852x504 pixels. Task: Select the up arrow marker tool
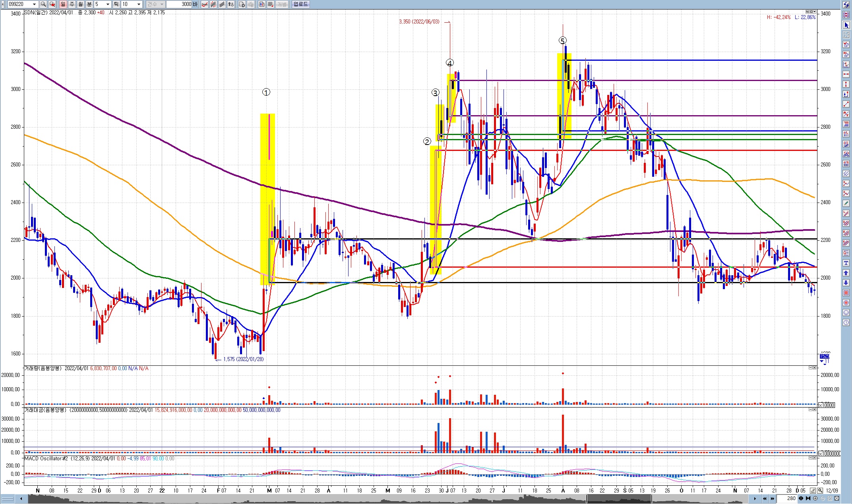[x=846, y=273]
